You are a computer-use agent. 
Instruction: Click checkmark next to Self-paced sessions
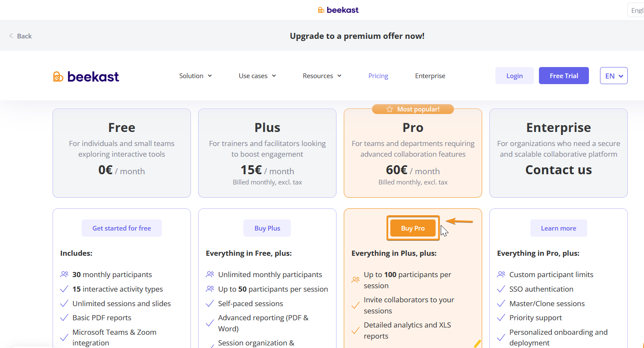[x=210, y=304]
